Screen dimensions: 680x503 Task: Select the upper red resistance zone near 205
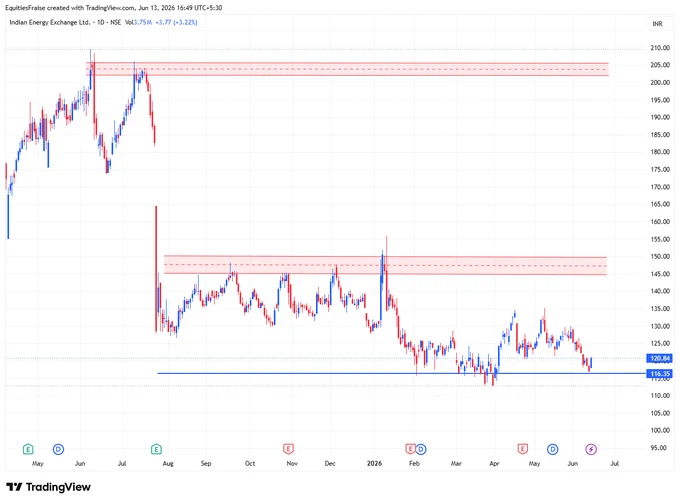(x=347, y=69)
